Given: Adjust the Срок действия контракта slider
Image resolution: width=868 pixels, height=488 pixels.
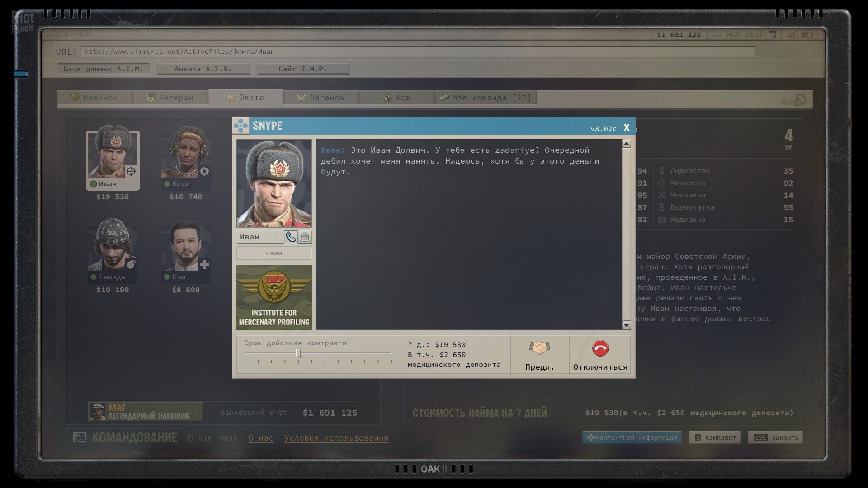Looking at the screenshot, I should (x=299, y=353).
